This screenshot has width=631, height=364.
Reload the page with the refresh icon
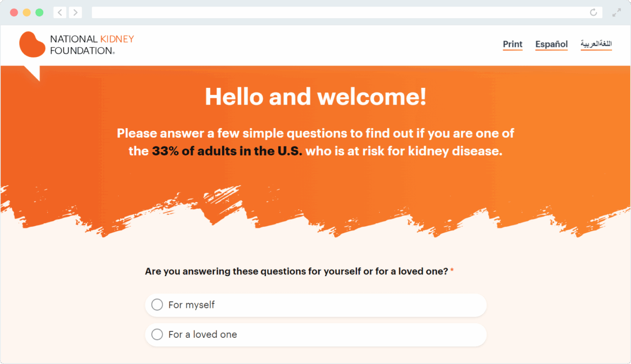click(x=593, y=12)
